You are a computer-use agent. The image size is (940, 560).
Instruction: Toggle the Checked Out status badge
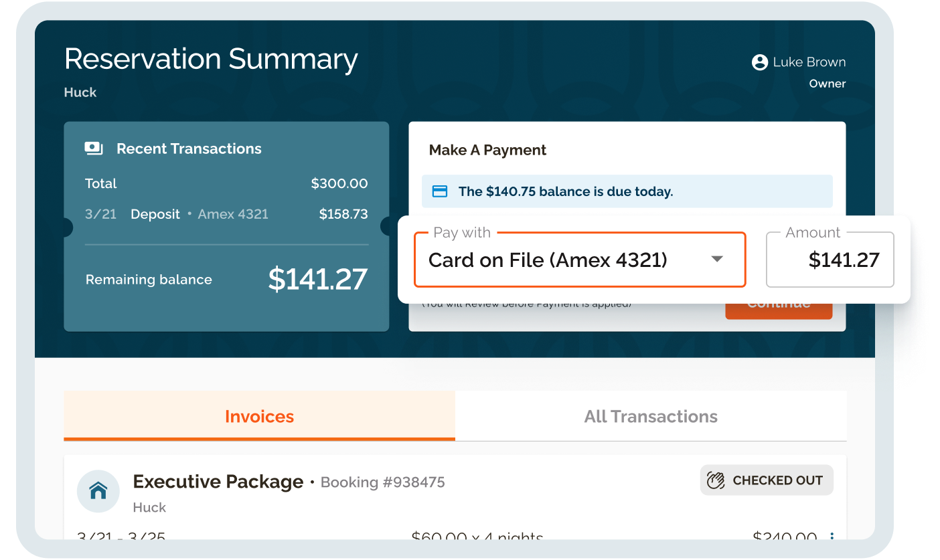pyautogui.click(x=766, y=480)
